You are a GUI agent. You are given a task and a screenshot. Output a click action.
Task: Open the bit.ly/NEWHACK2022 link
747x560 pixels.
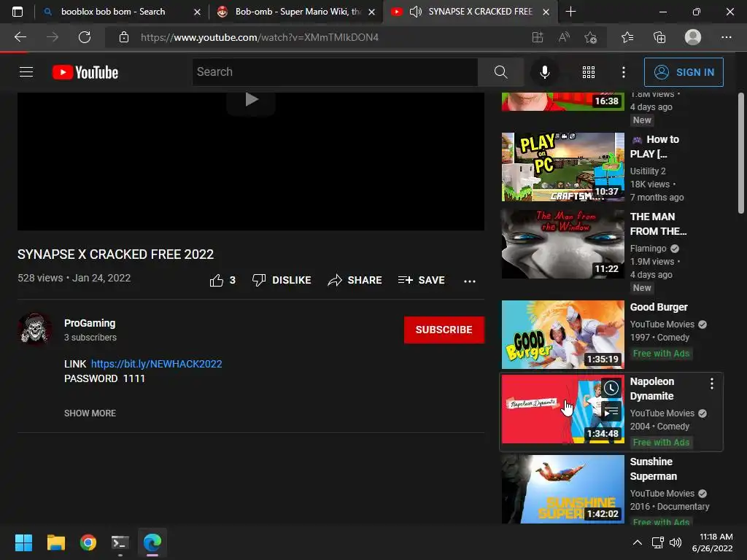tap(156, 364)
